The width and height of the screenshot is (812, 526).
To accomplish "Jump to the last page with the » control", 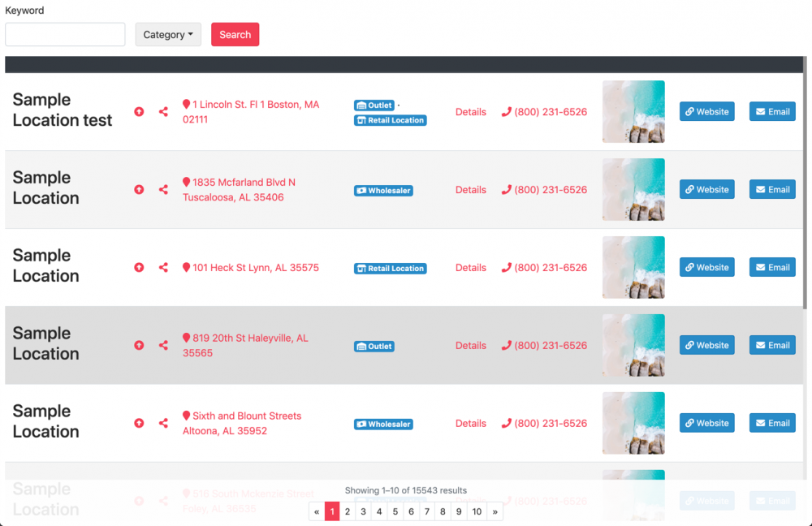I will [x=495, y=511].
